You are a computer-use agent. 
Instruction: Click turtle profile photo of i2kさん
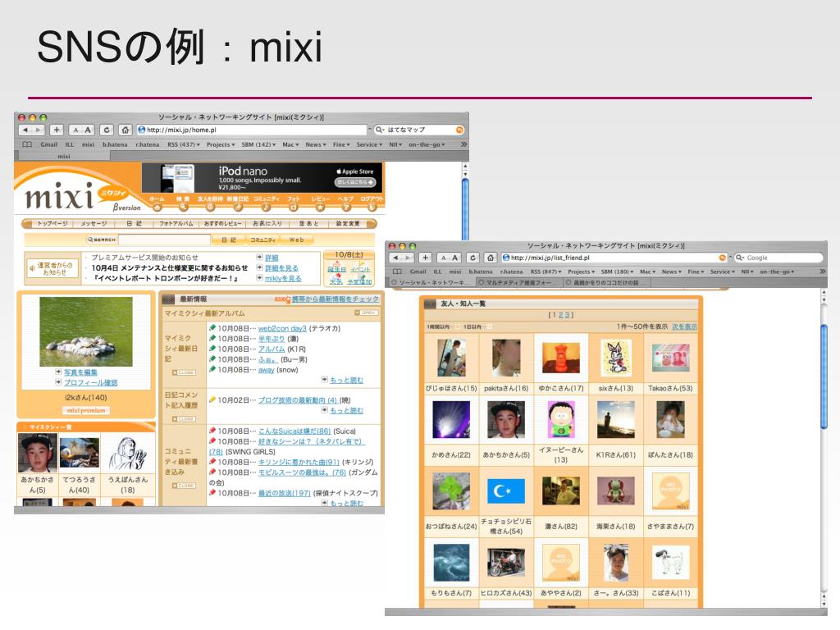click(85, 331)
